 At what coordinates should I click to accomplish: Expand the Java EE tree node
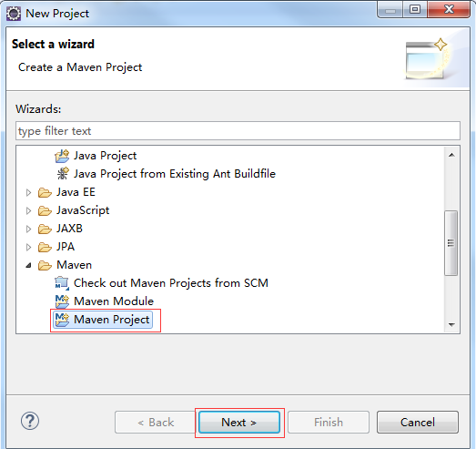click(x=28, y=192)
